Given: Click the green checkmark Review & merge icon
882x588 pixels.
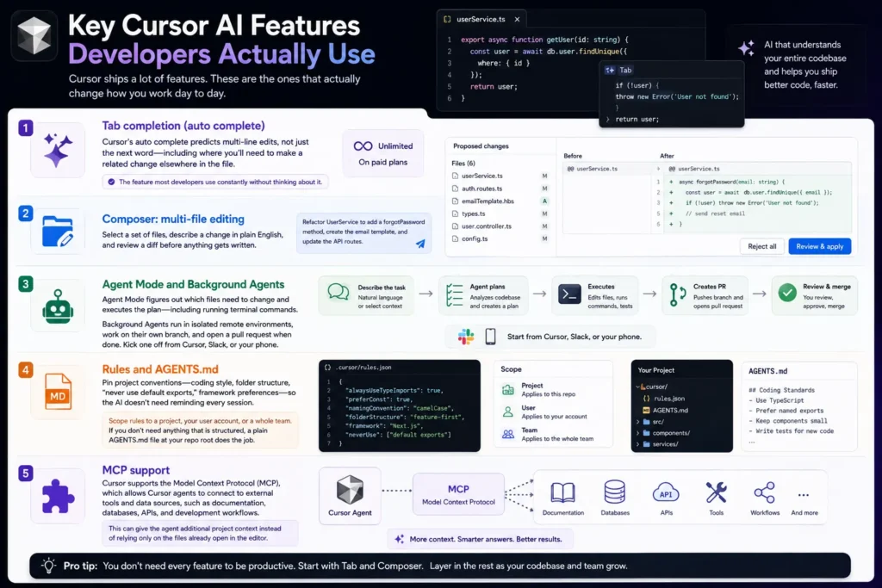Looking at the screenshot, I should tap(787, 293).
